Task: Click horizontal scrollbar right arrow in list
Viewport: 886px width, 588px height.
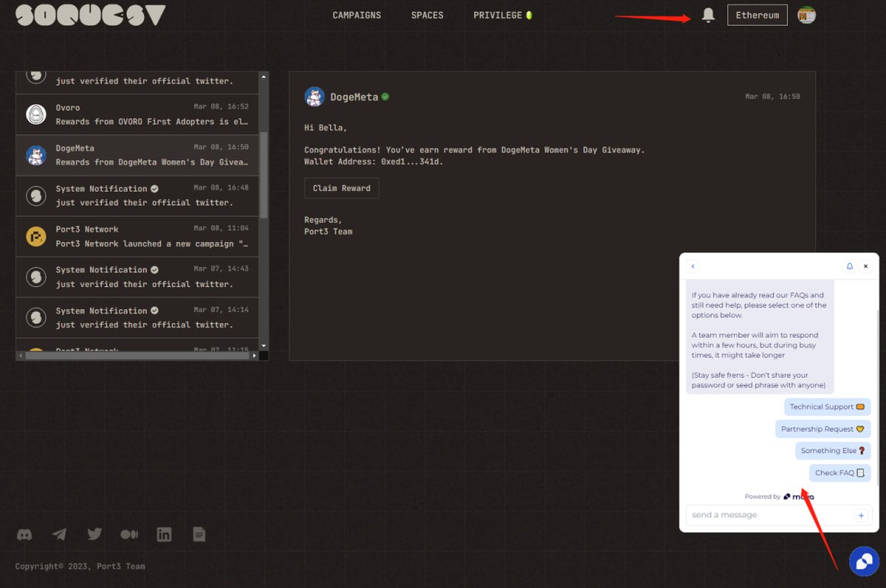Action: click(254, 356)
